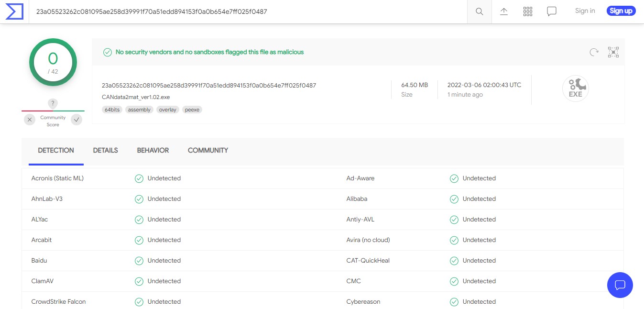The width and height of the screenshot is (644, 309).
Task: Click the assembly tag
Action: point(139,110)
